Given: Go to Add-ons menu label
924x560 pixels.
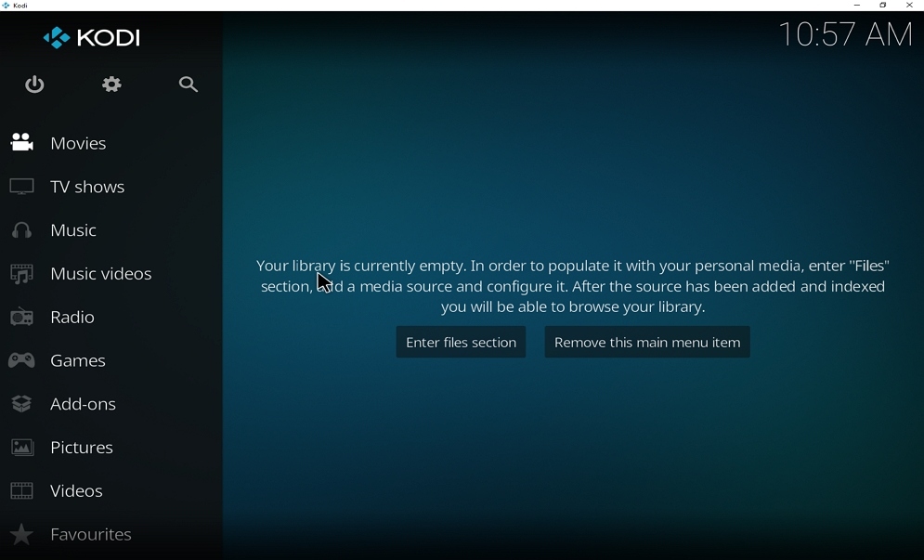Looking at the screenshot, I should coord(83,404).
